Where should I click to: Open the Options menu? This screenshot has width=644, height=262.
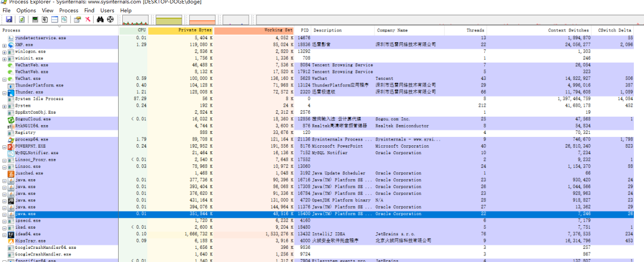26,10
